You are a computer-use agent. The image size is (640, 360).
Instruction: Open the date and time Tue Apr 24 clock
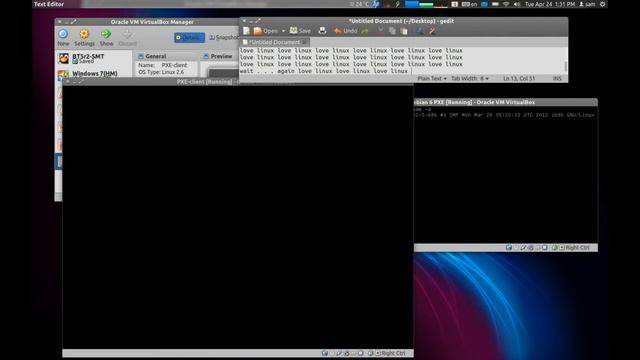coord(549,4)
